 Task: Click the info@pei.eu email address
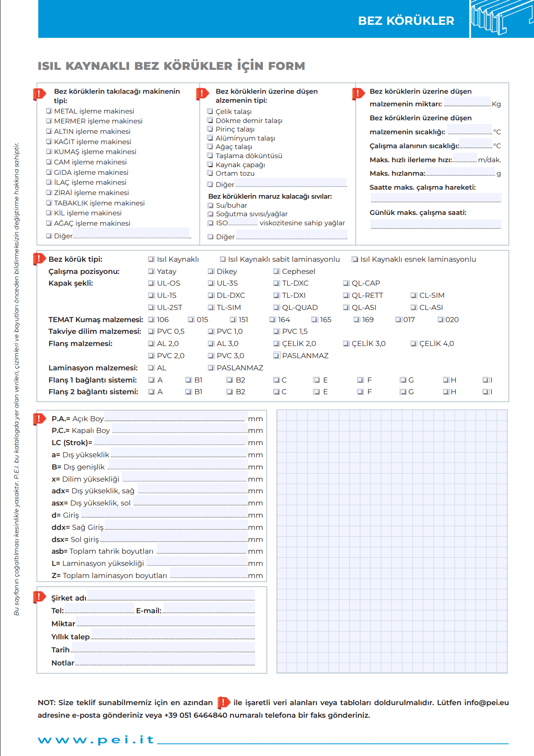tap(486, 702)
